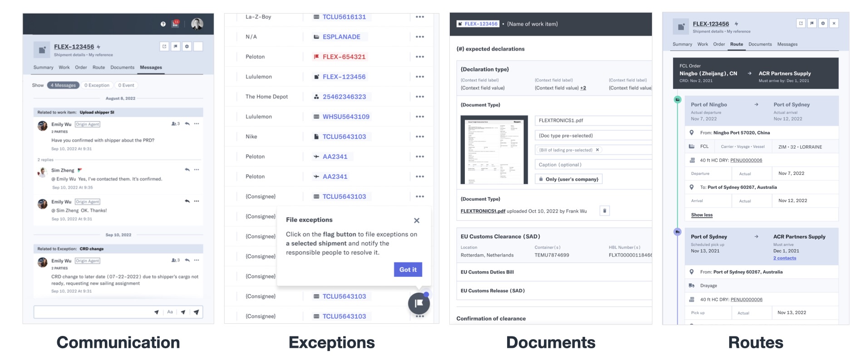
Task: Reply to Emily Wu's 'OK. Thanks!' message
Action: tap(187, 201)
